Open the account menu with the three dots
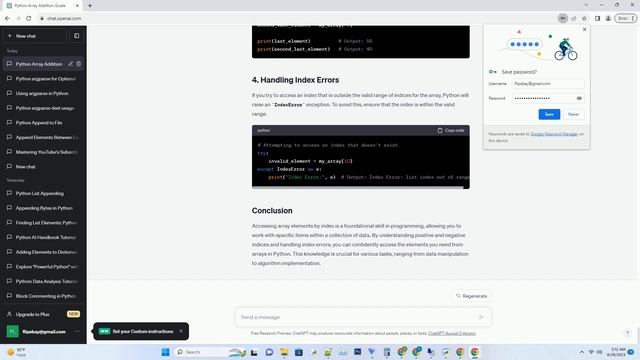Image resolution: width=640 pixels, height=360 pixels. [78, 331]
